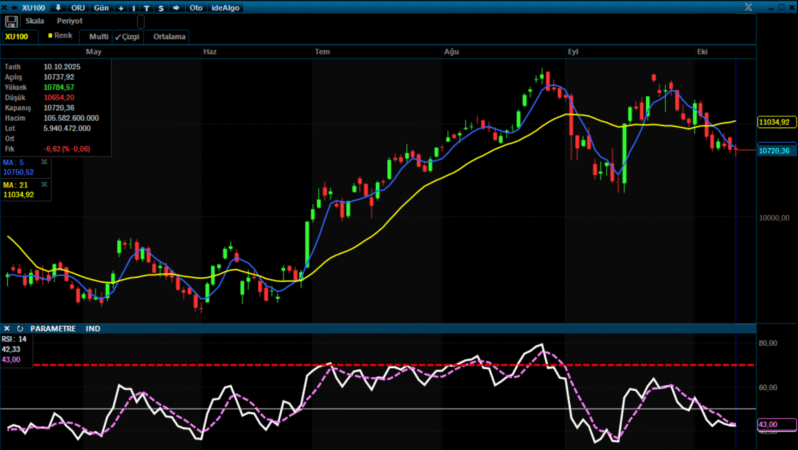This screenshot has height=450, width=798.
Task: Click the S icon in the title toolbar
Action: (160, 7)
